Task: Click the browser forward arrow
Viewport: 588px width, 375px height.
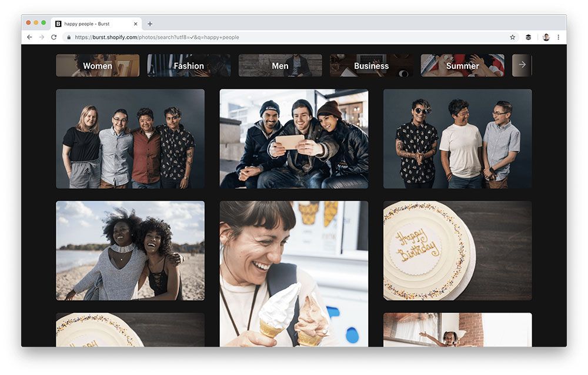Action: click(42, 37)
